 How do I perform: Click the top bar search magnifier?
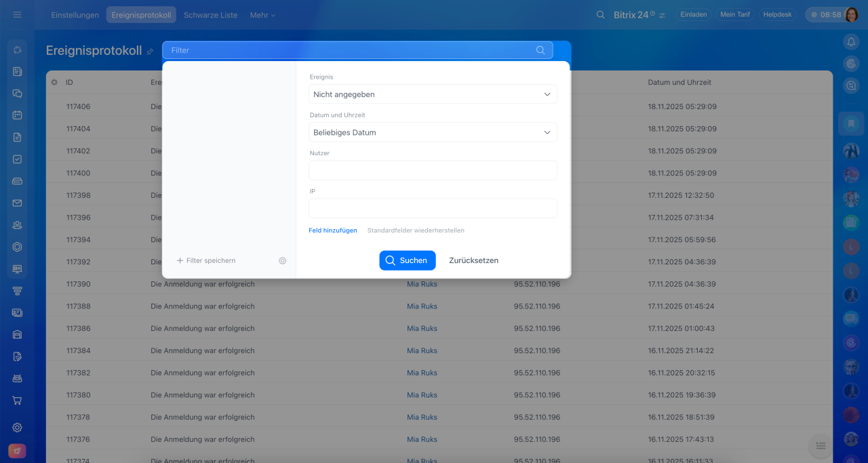click(601, 14)
